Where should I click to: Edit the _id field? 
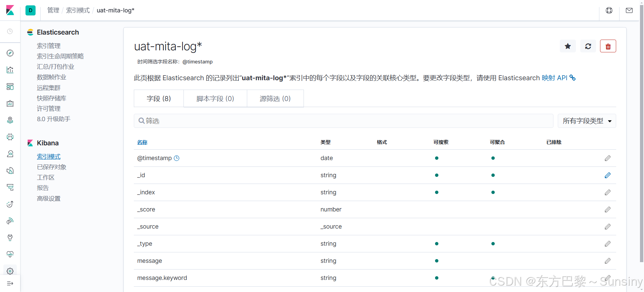(608, 175)
